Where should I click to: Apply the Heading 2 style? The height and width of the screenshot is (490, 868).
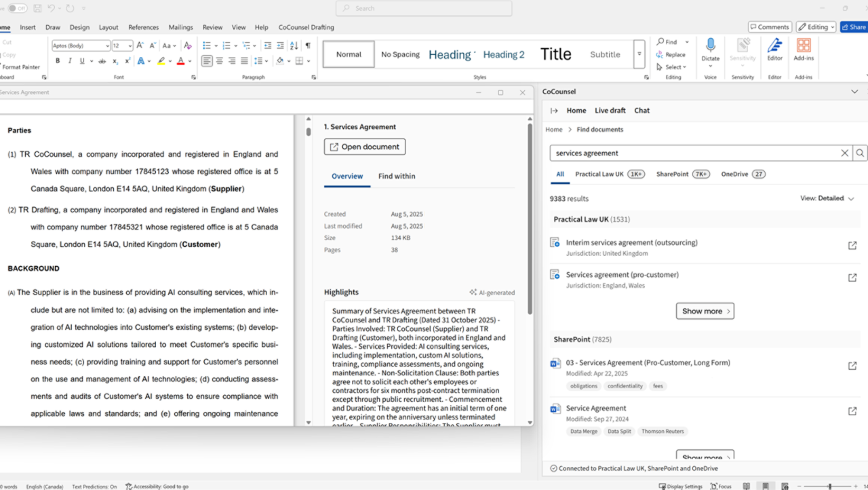coord(503,54)
